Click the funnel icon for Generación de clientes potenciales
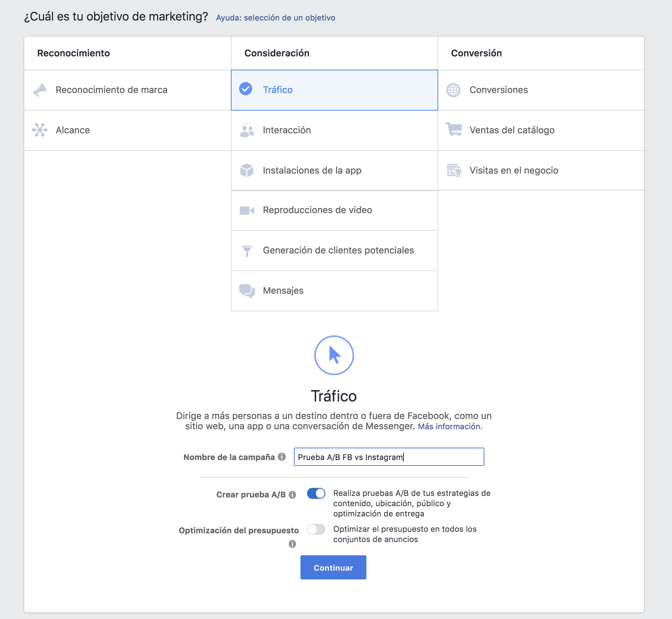The image size is (672, 619). click(247, 251)
